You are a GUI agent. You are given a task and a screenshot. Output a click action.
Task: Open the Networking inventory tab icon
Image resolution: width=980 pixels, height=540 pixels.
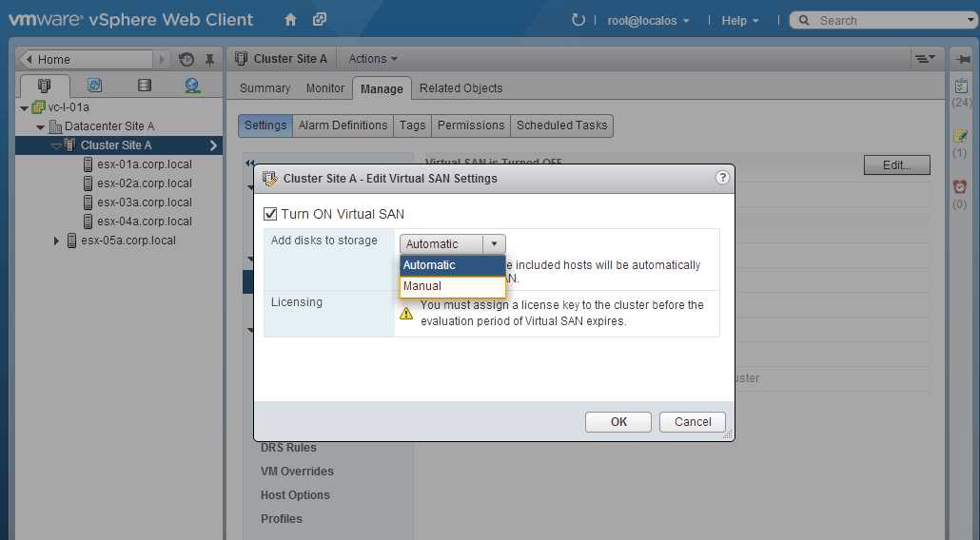click(x=193, y=86)
